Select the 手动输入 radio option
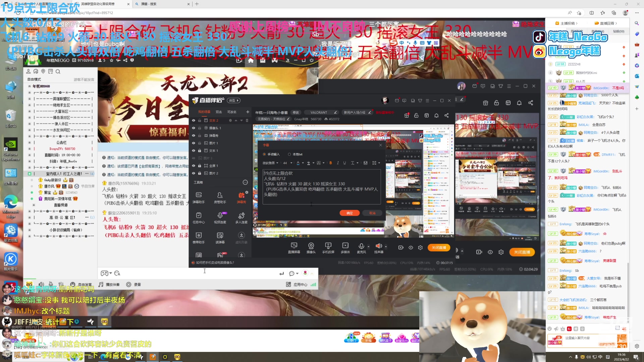This screenshot has height=362, width=644. tap(264, 154)
